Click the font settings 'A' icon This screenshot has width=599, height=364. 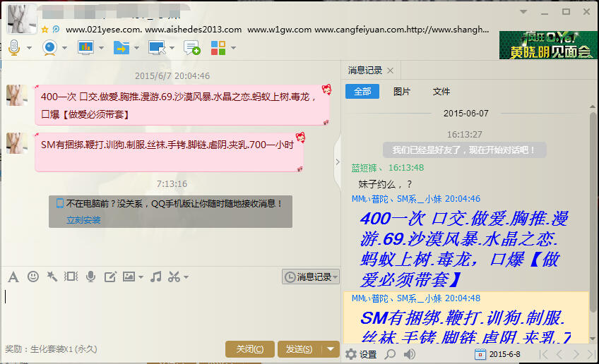13,277
